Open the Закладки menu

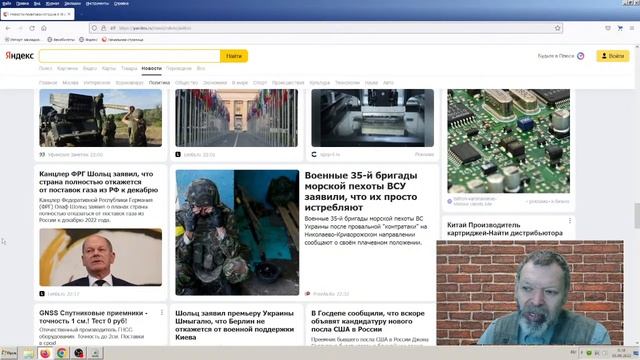pos(72,3)
